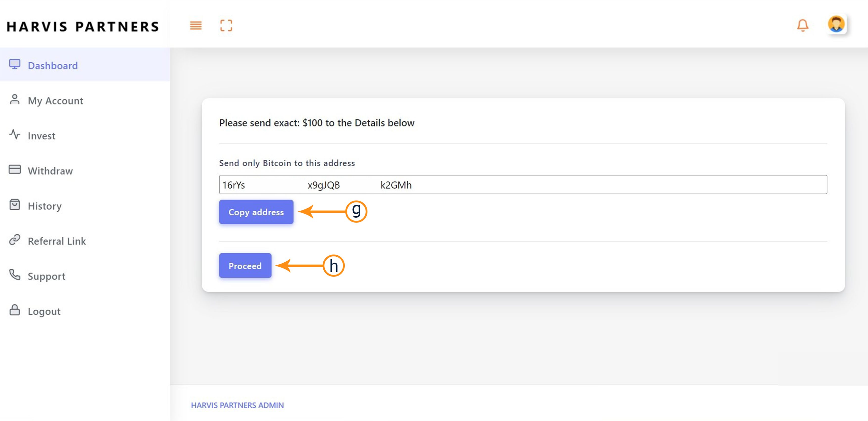Click the Support phone icon
Image resolution: width=868 pixels, height=421 pixels.
[x=15, y=275]
